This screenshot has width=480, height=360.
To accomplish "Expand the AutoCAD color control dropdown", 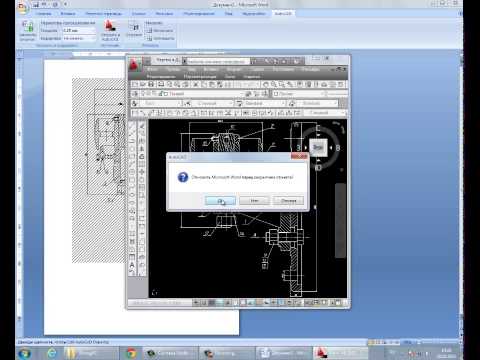I will coord(326,94).
